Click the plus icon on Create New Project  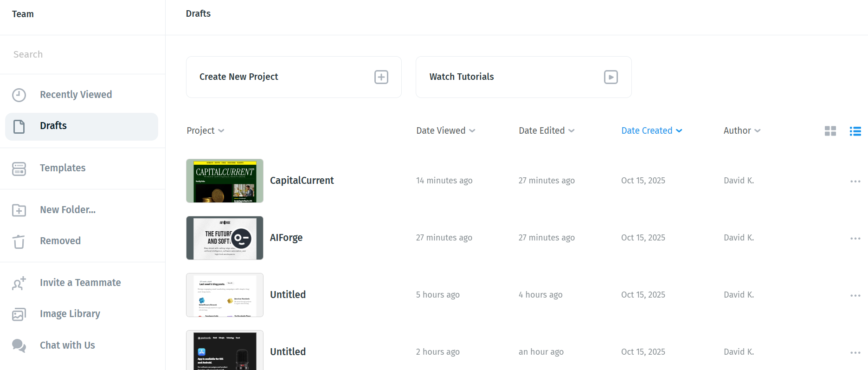tap(381, 77)
